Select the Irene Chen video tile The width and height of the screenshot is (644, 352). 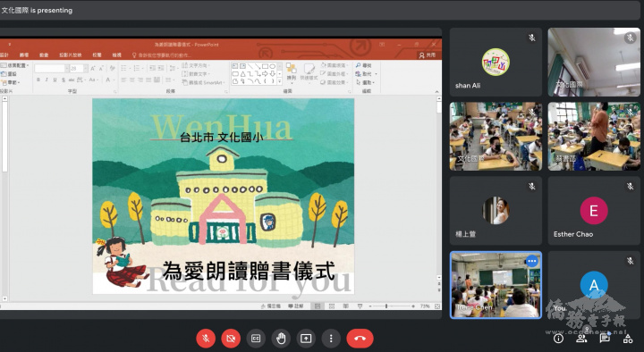pyautogui.click(x=496, y=285)
